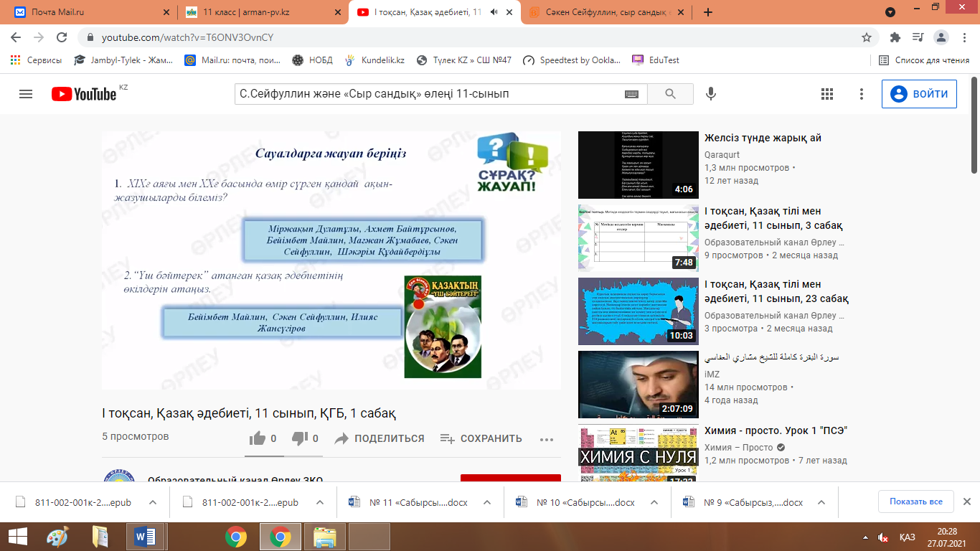
Task: Open Speedtest by Ookla bookmark
Action: coord(572,60)
